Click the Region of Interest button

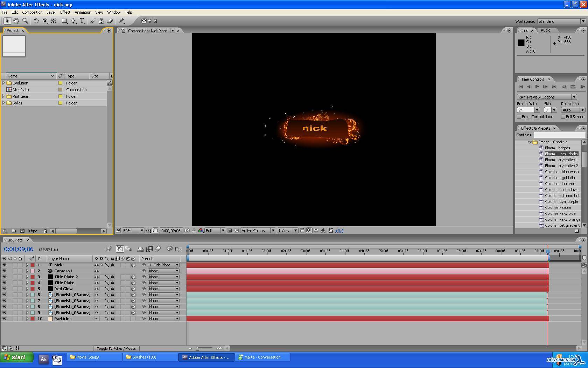(230, 231)
